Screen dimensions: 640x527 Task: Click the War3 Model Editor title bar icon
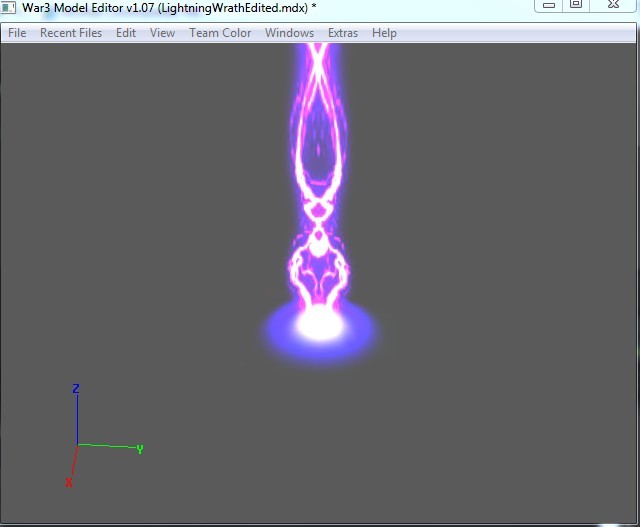pyautogui.click(x=8, y=7)
